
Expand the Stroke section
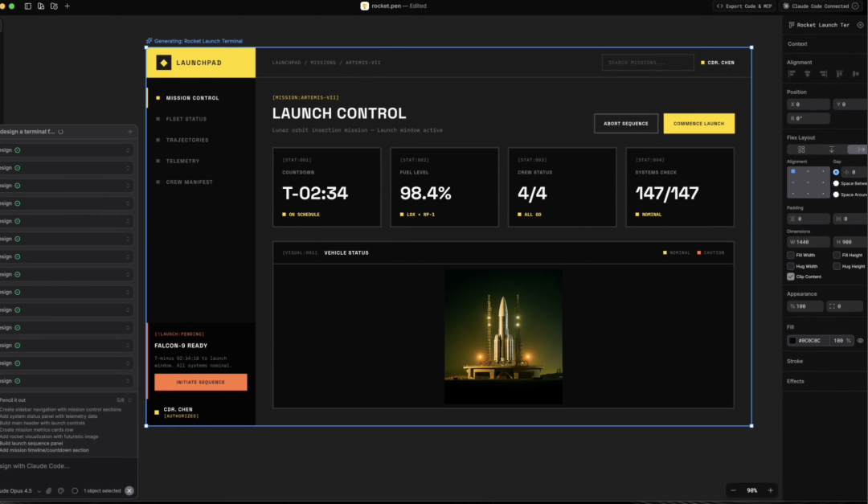click(795, 362)
